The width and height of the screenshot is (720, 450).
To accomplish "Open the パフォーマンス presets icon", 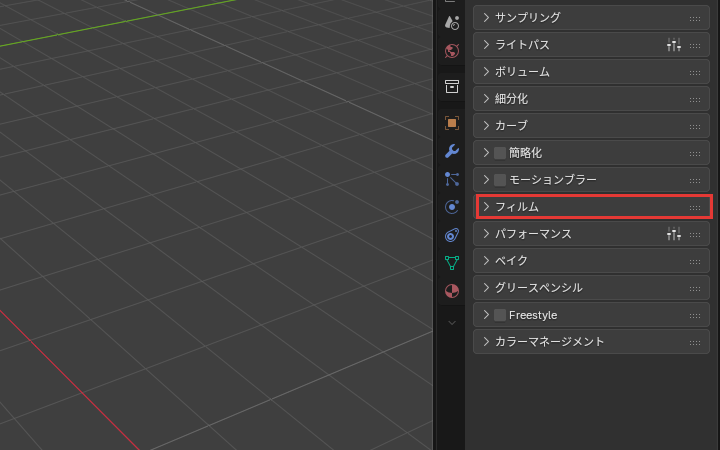I will (674, 234).
